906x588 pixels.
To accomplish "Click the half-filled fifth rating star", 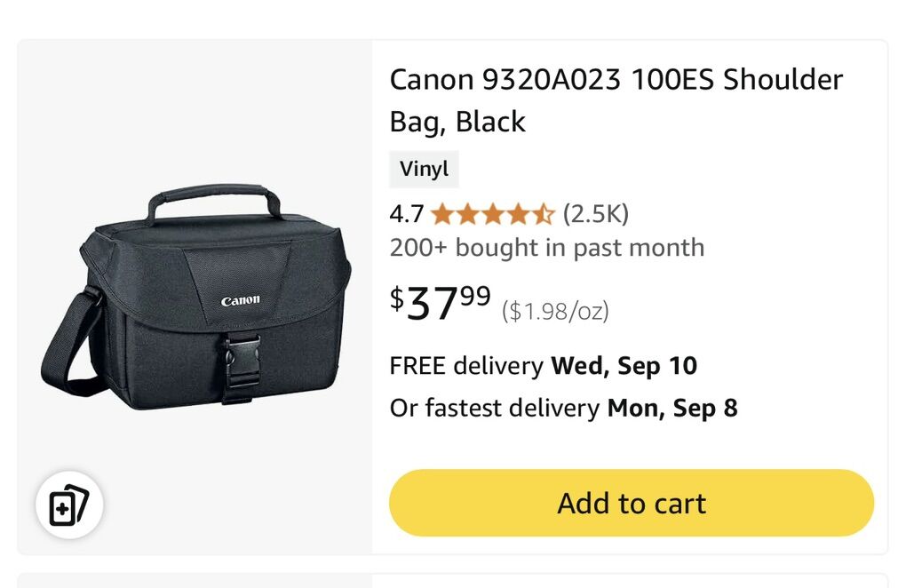I will click(543, 214).
